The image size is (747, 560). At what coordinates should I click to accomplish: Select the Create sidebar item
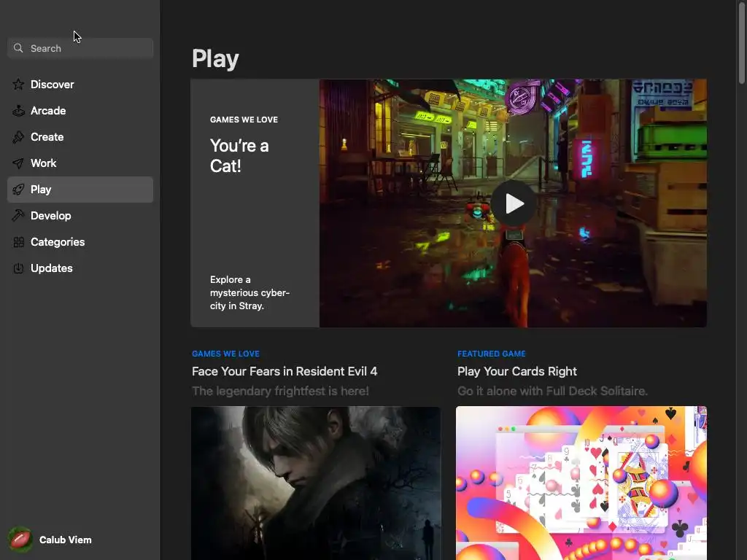[80, 137]
